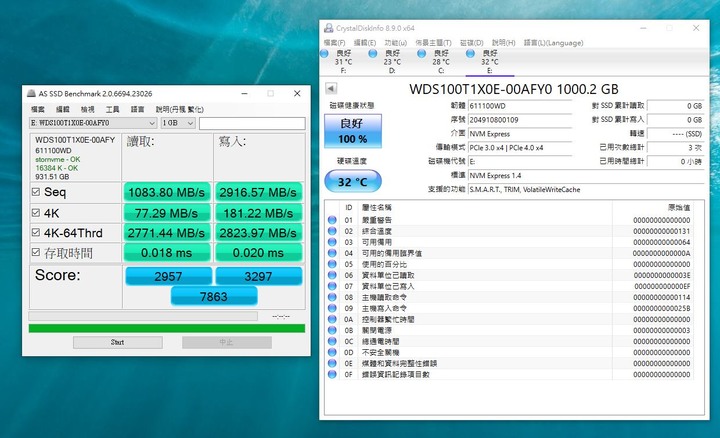Open 檔案(F) menu in CrystalDiskInfo
This screenshot has width=720, height=438.
tap(334, 43)
